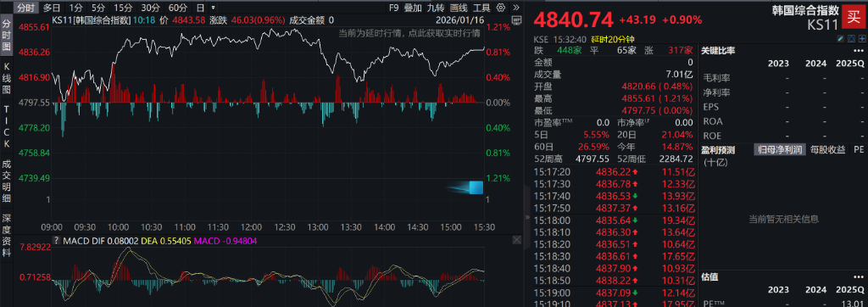Select the PE forecast tab
This screenshot has height=307, width=868.
tap(858, 149)
